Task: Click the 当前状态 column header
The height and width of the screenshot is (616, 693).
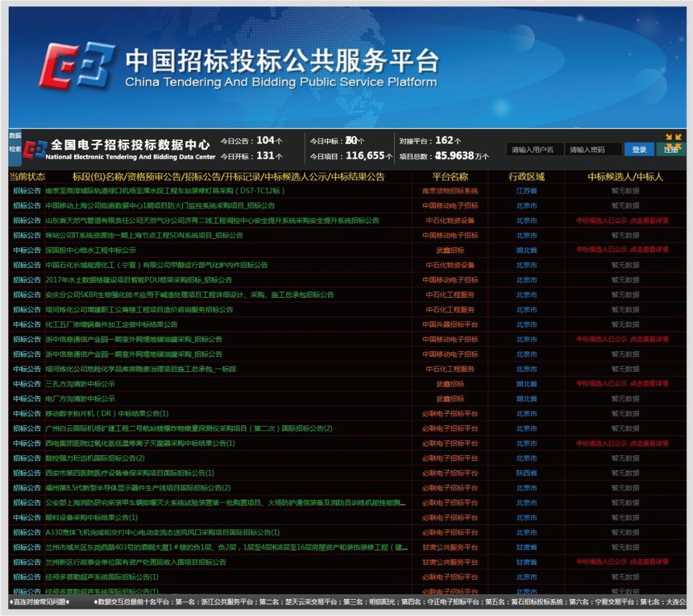Action: [27, 176]
